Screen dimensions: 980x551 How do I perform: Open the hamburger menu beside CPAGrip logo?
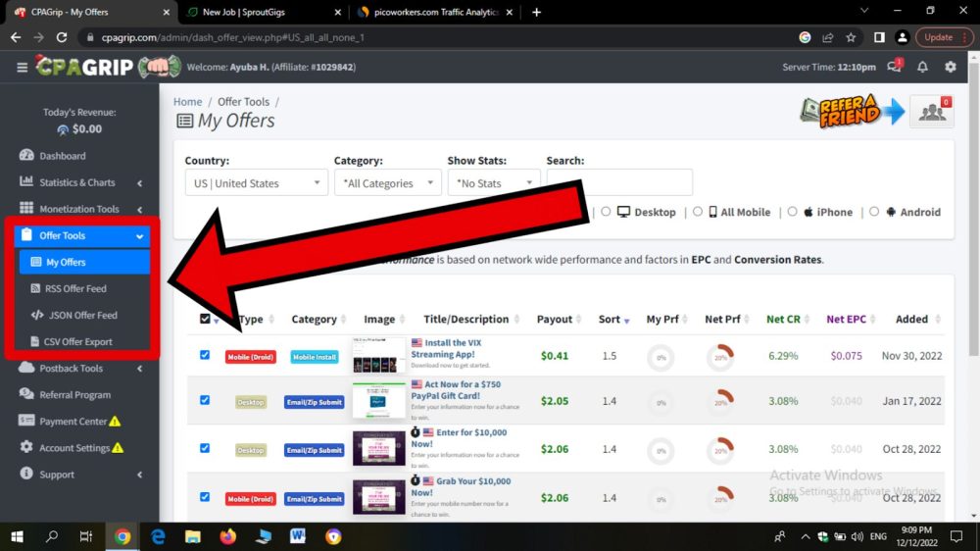pos(22,67)
